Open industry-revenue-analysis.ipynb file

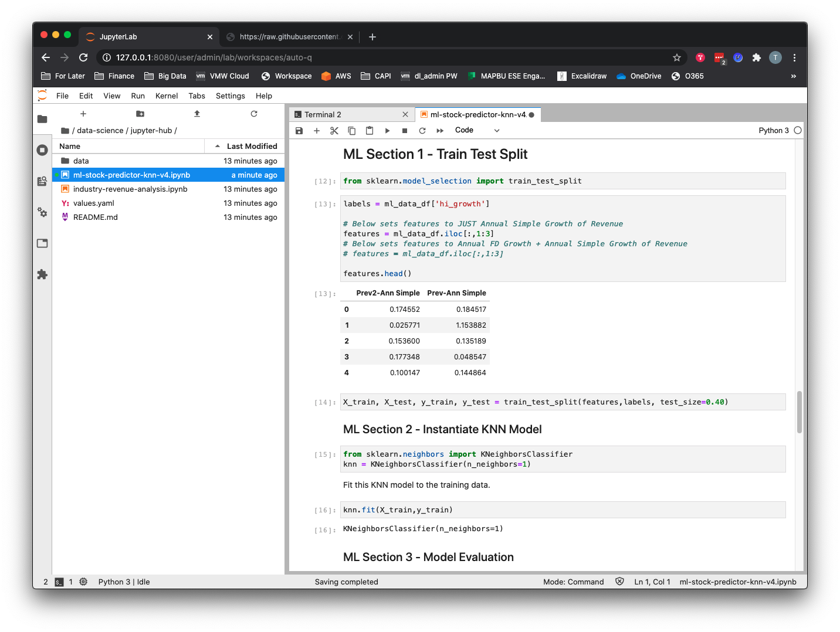tap(130, 189)
